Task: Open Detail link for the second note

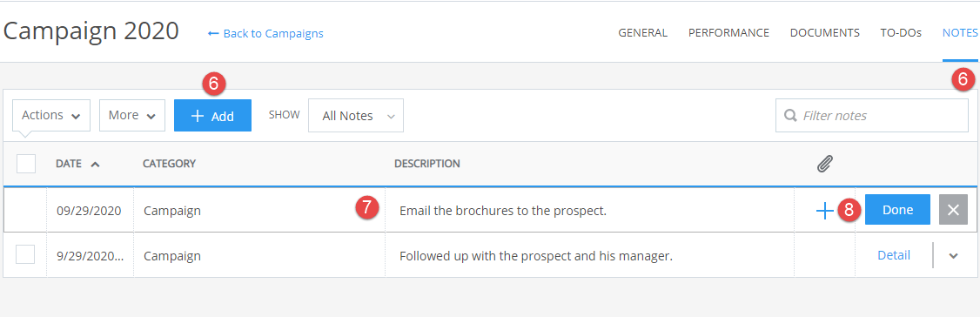Action: point(894,255)
